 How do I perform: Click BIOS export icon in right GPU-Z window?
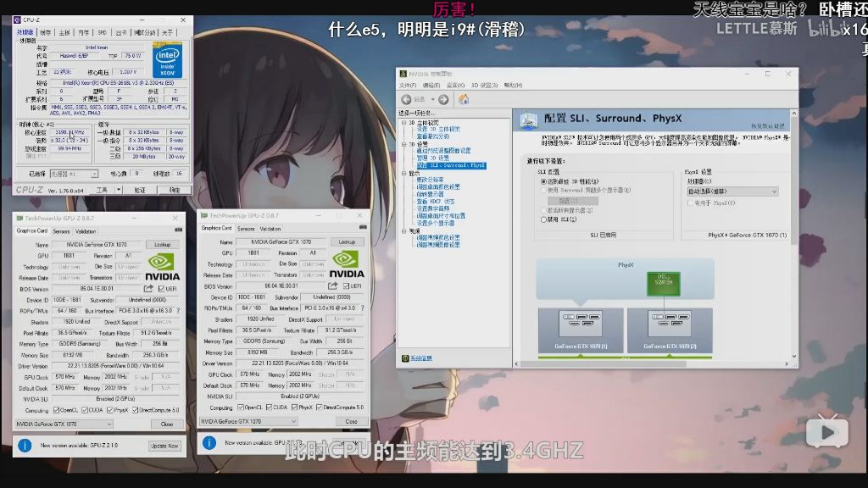(332, 286)
